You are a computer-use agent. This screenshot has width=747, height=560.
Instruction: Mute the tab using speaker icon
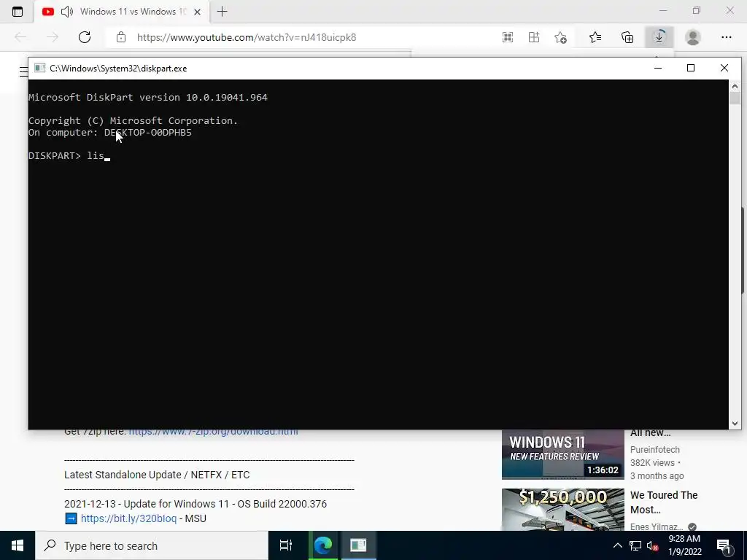pos(67,12)
